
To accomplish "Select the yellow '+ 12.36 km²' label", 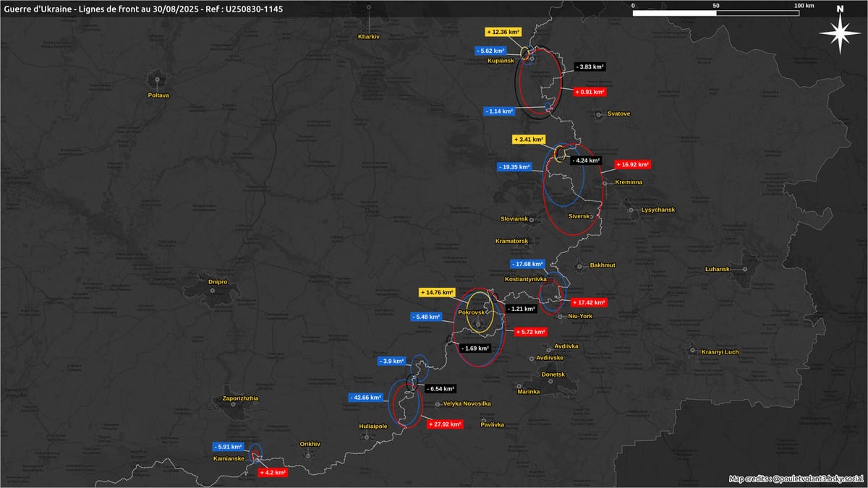I will coord(503,33).
